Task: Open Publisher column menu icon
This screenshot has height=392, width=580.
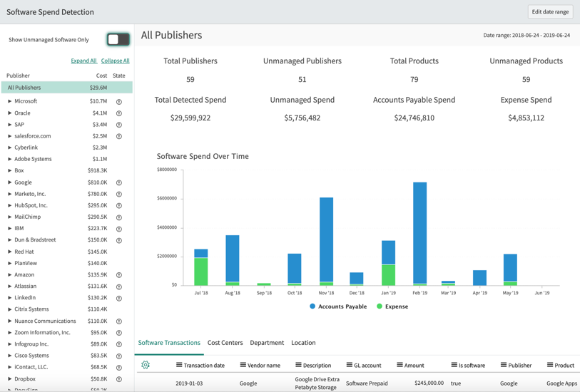Action: tap(504, 365)
